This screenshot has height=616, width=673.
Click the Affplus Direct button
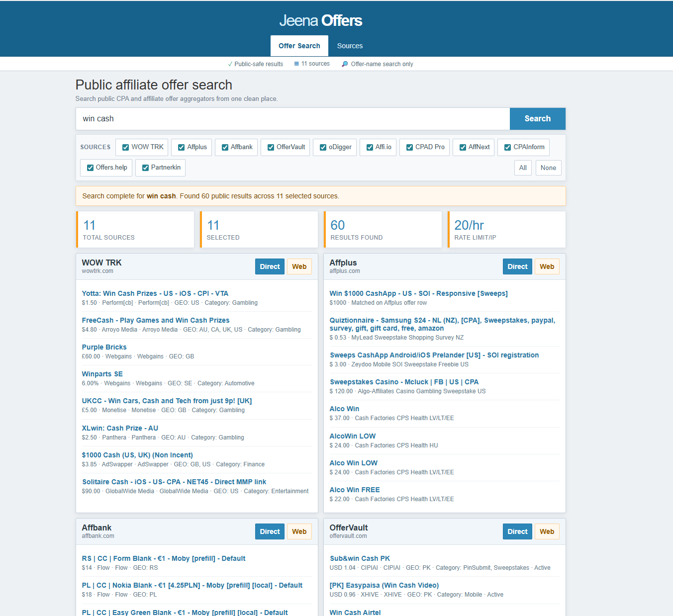517,266
